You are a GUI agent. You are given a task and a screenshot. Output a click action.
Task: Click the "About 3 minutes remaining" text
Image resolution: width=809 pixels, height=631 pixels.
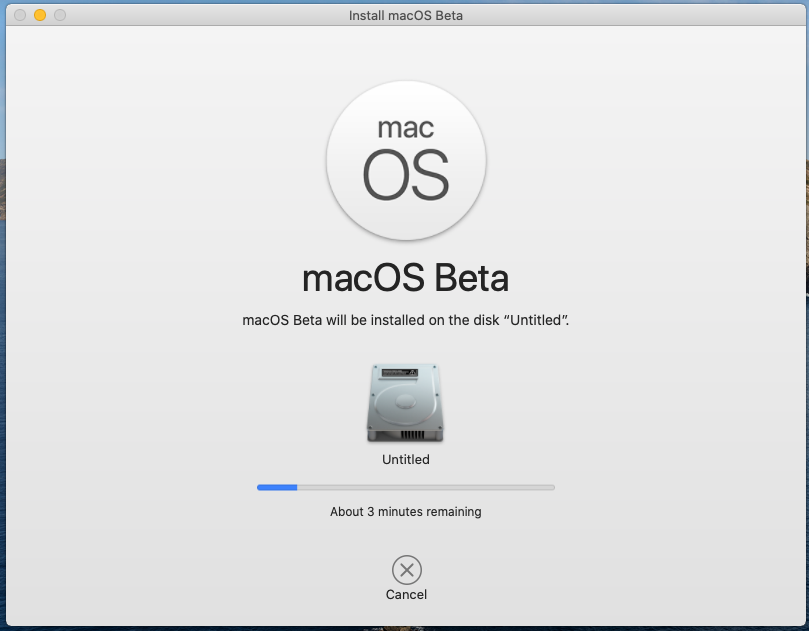click(406, 512)
